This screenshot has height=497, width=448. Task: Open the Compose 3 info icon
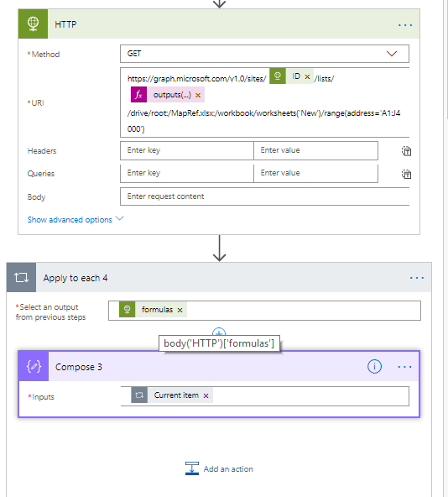tap(374, 366)
